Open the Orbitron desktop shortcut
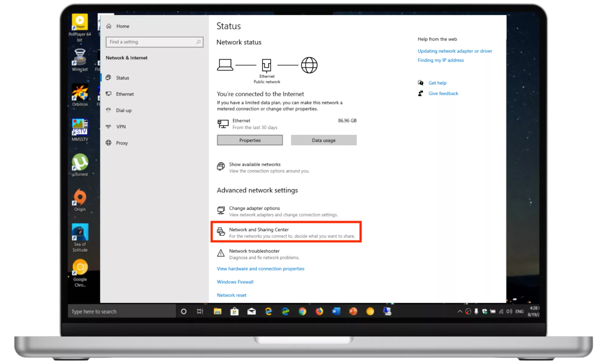 tap(80, 95)
